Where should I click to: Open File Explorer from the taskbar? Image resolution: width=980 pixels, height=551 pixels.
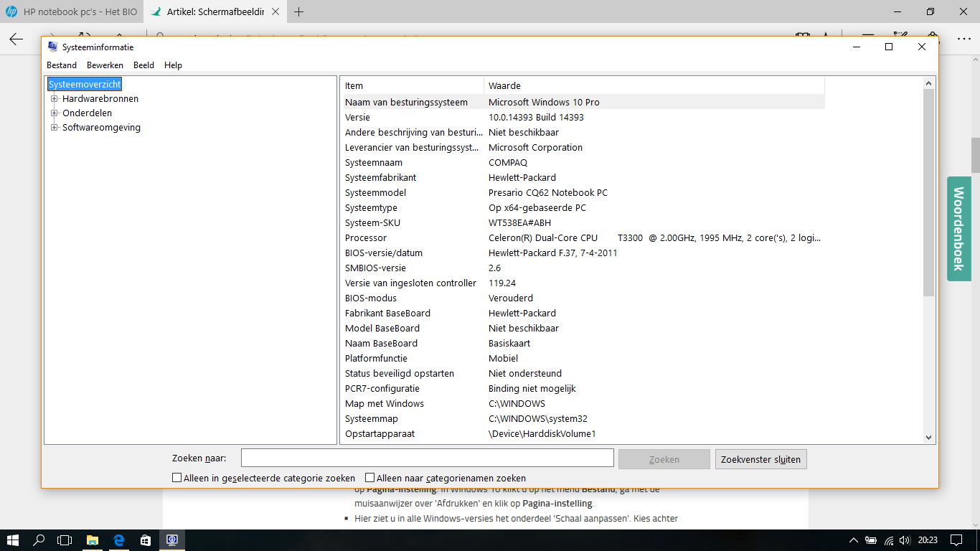click(x=92, y=542)
